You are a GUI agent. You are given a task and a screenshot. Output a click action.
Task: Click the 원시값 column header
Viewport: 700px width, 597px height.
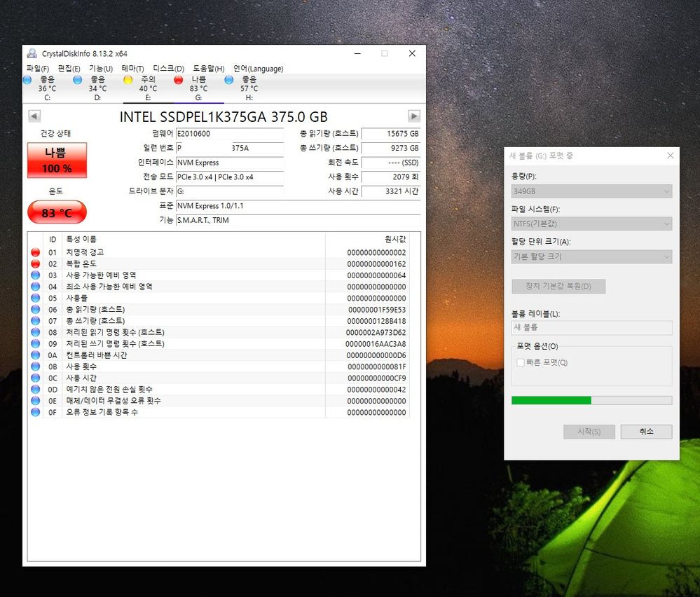click(395, 240)
